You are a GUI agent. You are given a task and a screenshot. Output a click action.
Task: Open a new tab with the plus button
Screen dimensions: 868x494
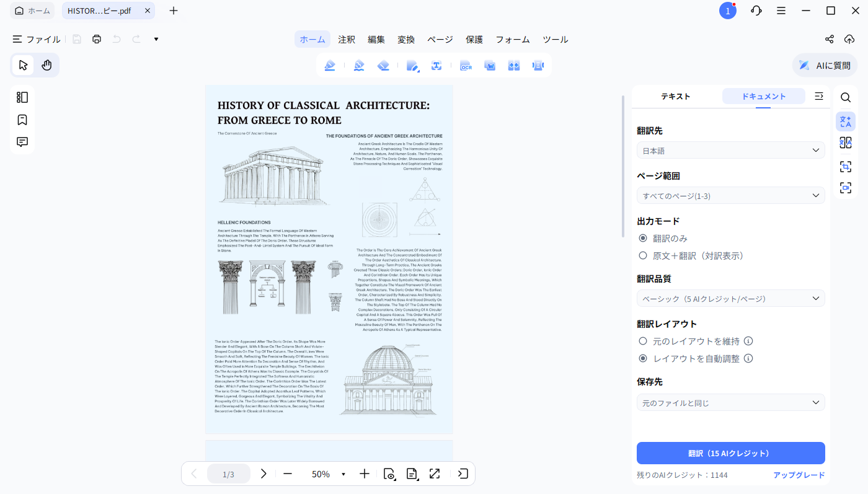(174, 11)
